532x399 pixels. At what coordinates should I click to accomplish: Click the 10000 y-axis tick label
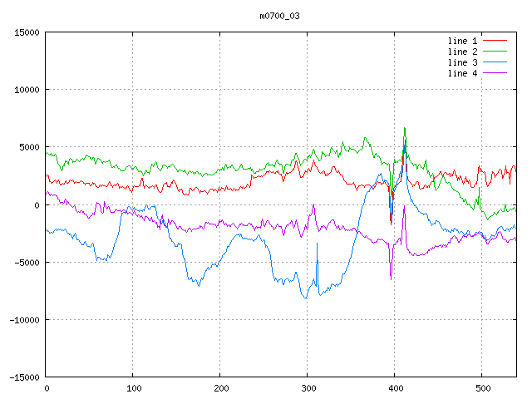26,90
